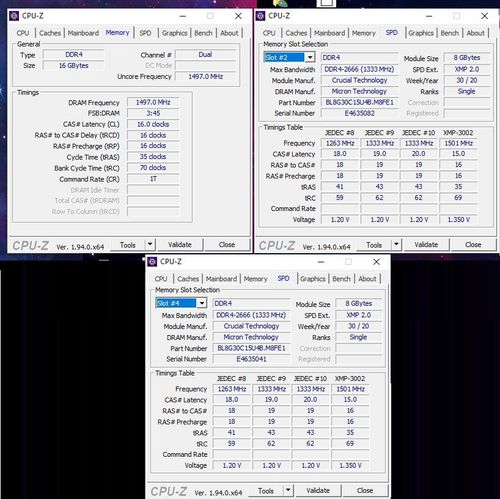Expand Tools dropdown arrow in Slot #4 window

pyautogui.click(x=288, y=490)
